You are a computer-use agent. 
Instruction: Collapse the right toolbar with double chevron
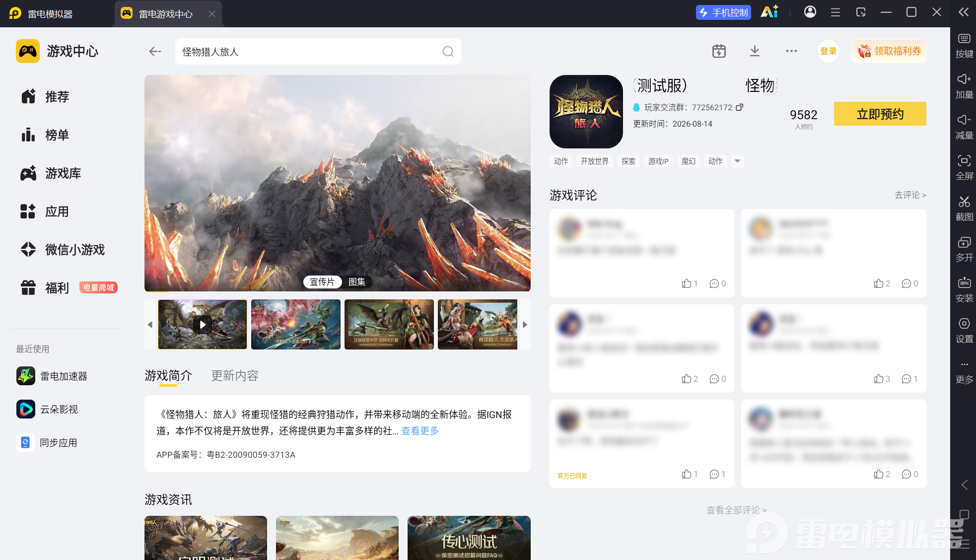964,12
